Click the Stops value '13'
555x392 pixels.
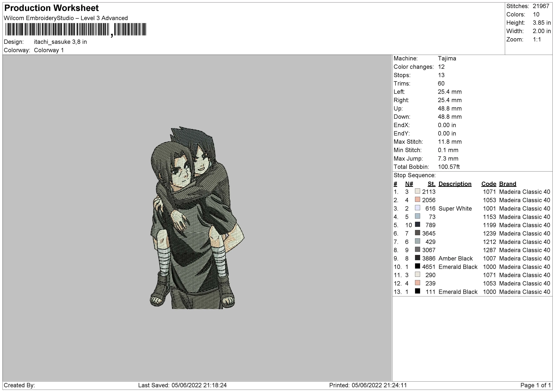[x=441, y=75]
